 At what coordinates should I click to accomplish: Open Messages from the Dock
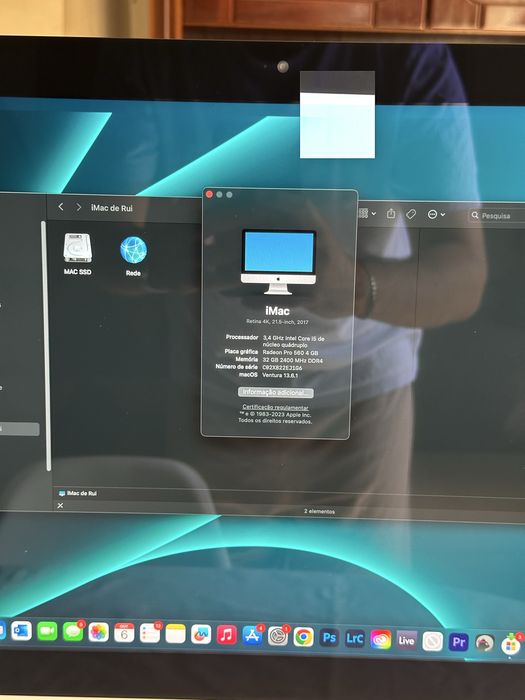(x=73, y=632)
